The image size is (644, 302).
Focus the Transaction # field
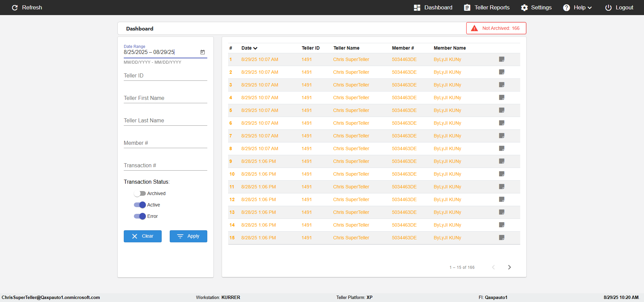tap(165, 166)
